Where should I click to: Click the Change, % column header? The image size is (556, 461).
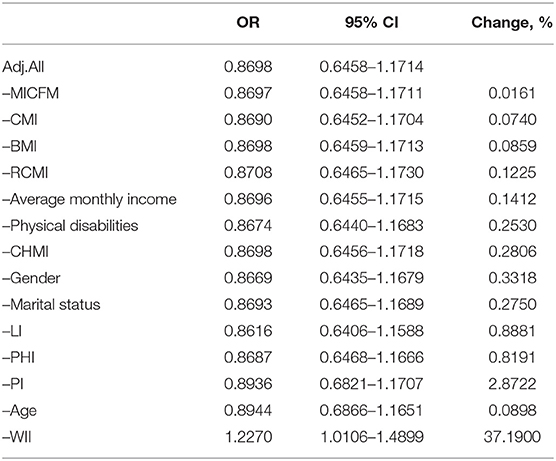pyautogui.click(x=512, y=23)
